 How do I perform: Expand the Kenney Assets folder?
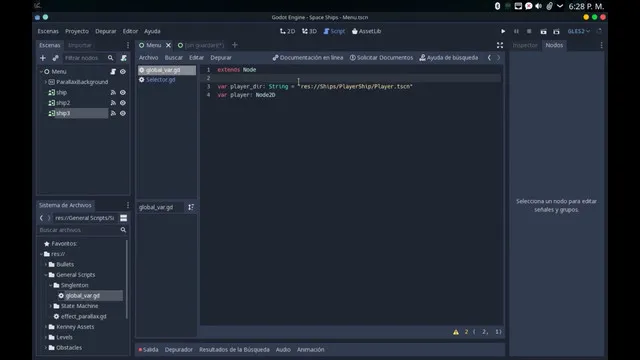46,327
